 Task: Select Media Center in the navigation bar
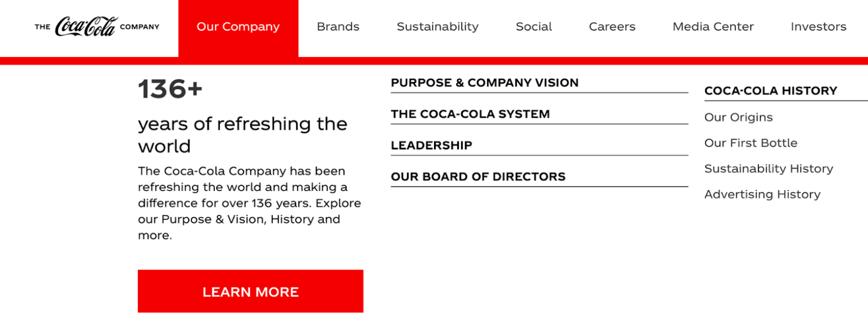click(713, 27)
